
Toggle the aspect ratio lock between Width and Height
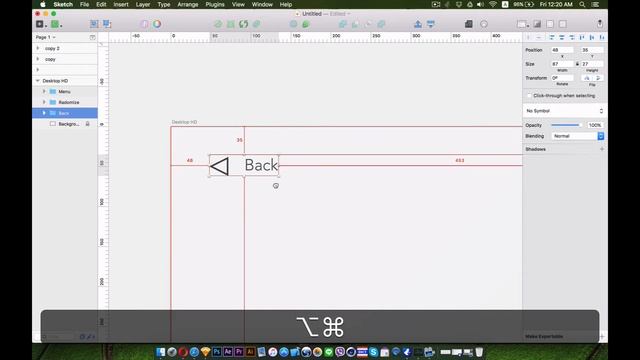577,64
